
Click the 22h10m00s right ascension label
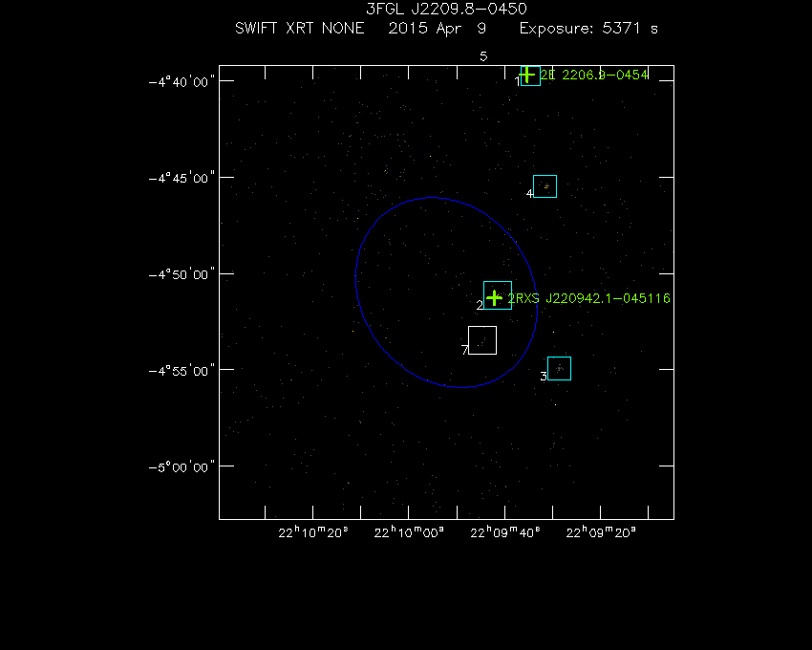[x=409, y=532]
